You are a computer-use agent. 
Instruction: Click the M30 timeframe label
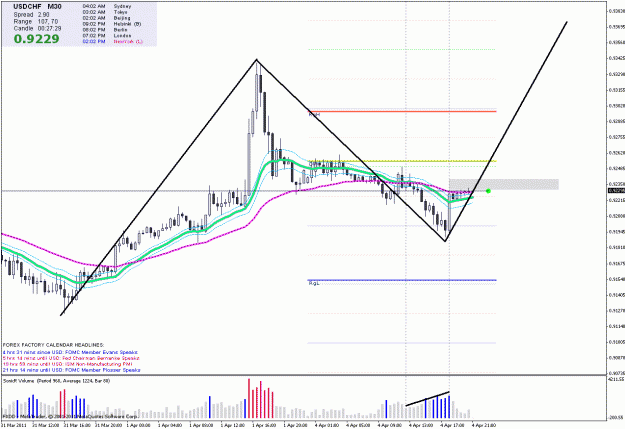(x=54, y=7)
